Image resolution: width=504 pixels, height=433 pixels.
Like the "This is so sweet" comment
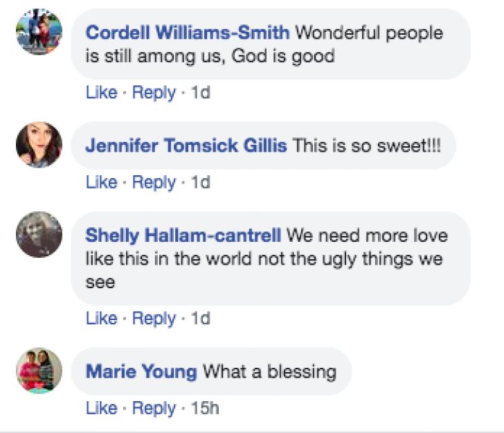coord(102,182)
